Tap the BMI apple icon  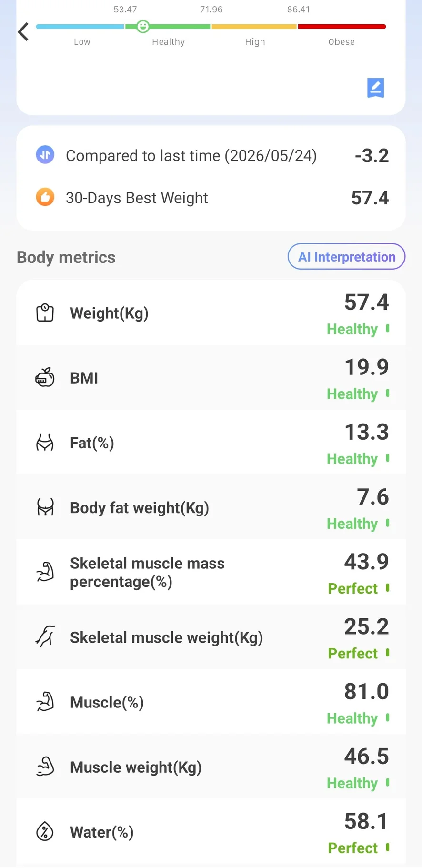click(45, 378)
